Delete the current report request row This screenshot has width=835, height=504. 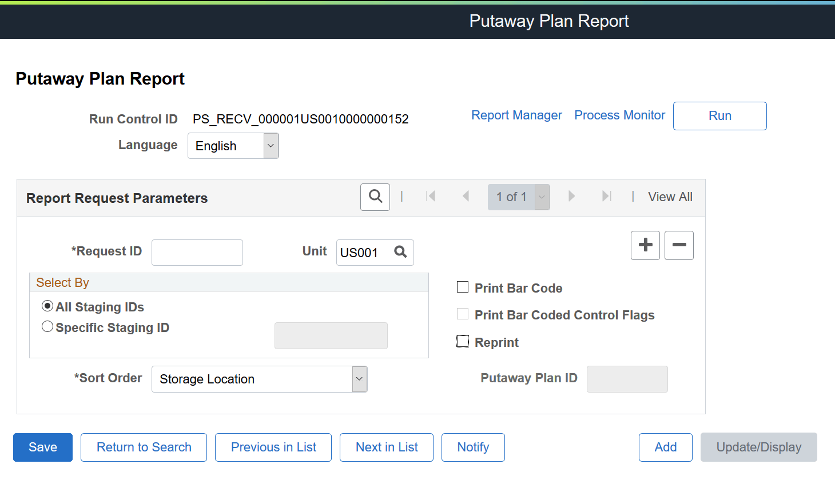click(x=679, y=245)
